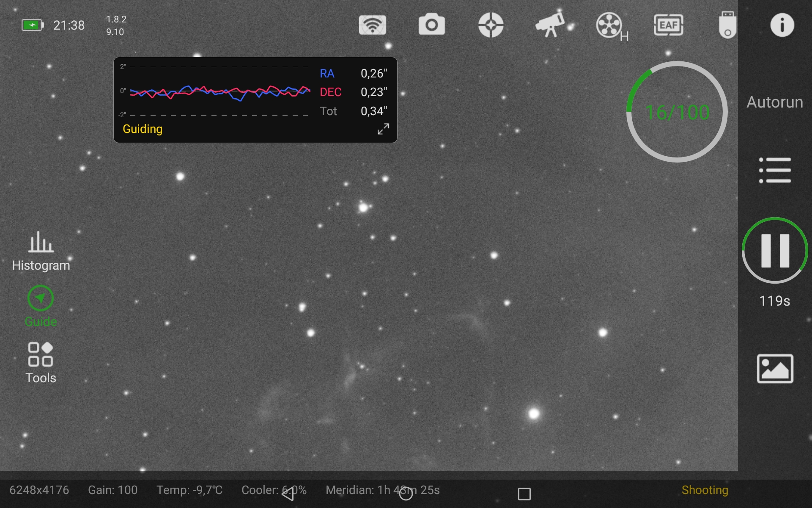Open filter wheel settings icon
Screen dimensions: 812x508
click(x=612, y=26)
